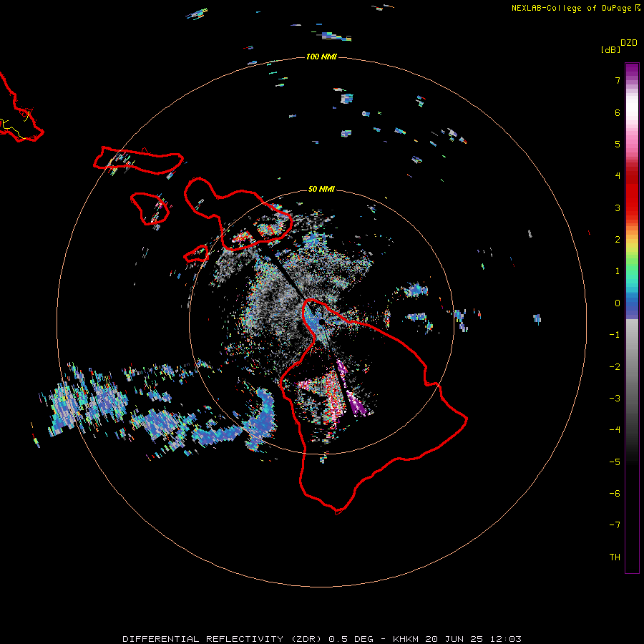
Task: Click the TH label on the color scale
Action: [x=615, y=557]
